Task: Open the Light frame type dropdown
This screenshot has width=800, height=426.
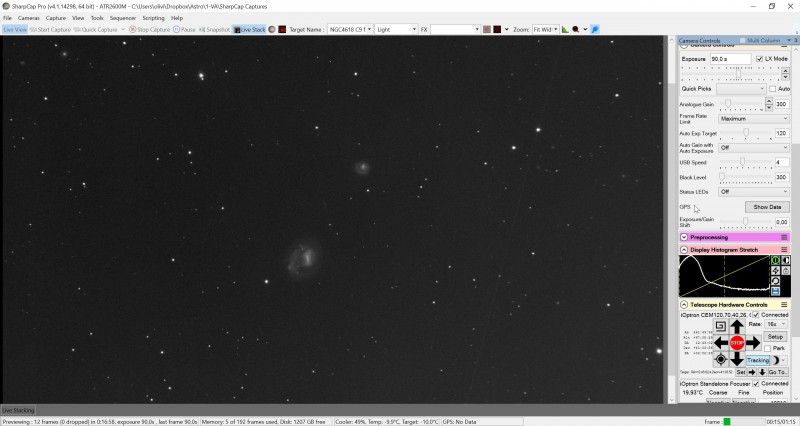Action: [396, 30]
